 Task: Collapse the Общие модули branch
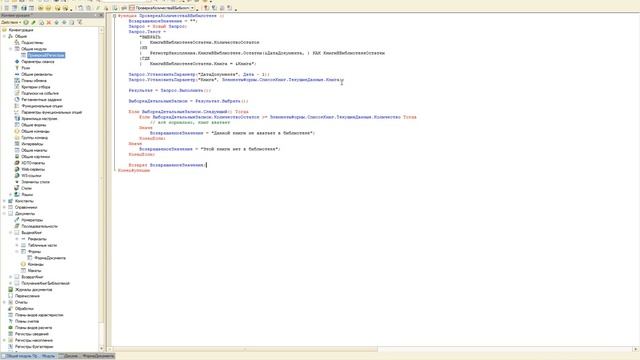pyautogui.click(x=11, y=49)
